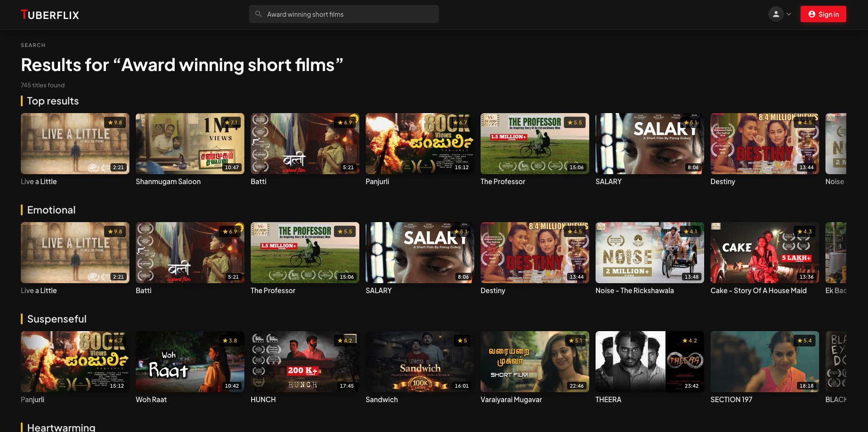Click the '745 titles found' text
868x432 pixels.
tap(43, 85)
